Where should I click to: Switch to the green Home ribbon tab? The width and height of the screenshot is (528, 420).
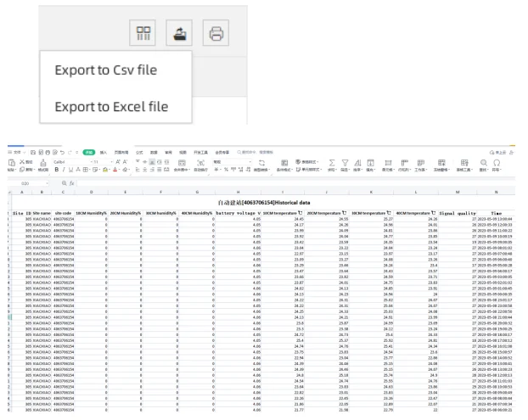[x=89, y=153]
